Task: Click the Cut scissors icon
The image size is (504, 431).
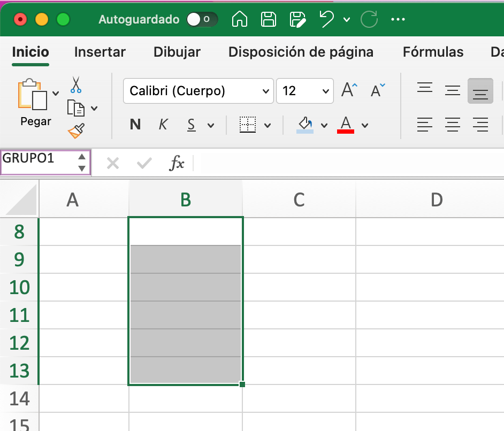Action: (x=75, y=84)
